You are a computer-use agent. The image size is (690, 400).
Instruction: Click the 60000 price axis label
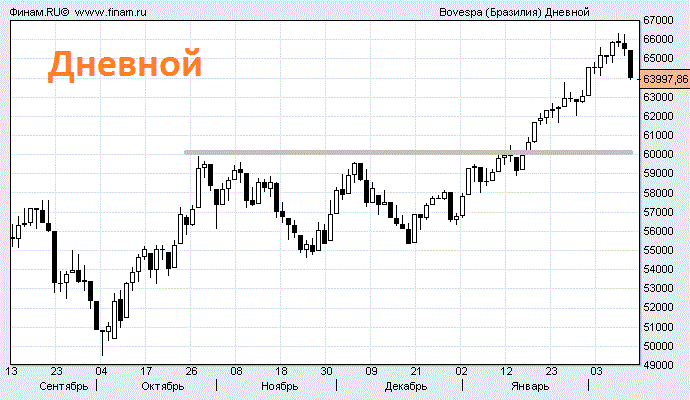click(657, 155)
